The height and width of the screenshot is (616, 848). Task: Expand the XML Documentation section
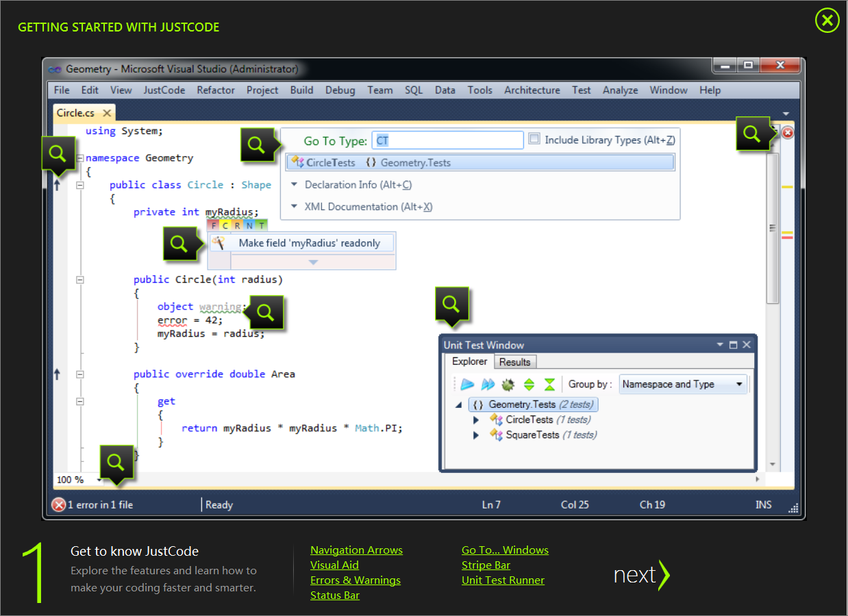point(295,207)
